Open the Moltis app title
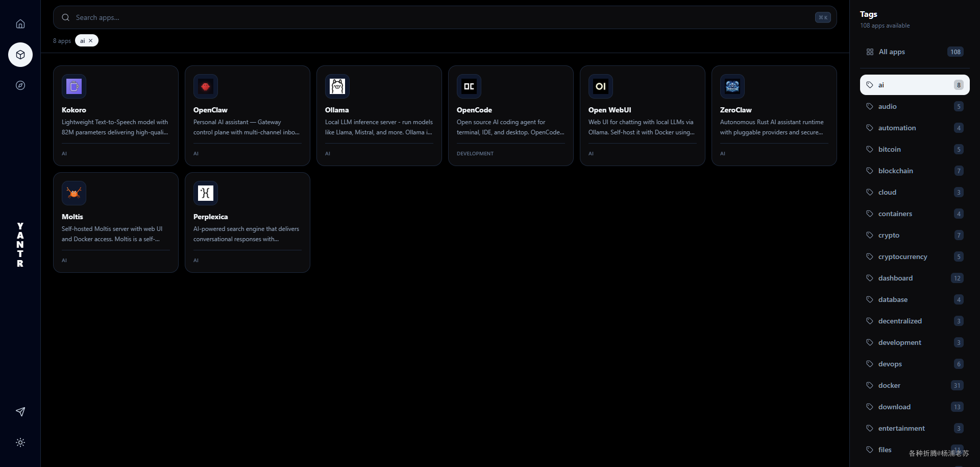980x467 pixels. click(x=72, y=217)
